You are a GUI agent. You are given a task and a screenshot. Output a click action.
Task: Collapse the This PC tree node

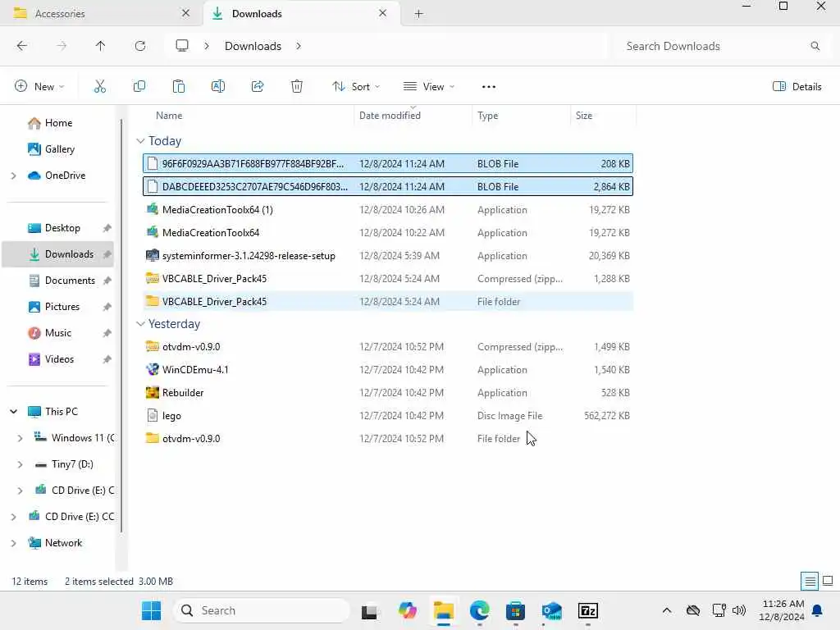click(x=13, y=412)
